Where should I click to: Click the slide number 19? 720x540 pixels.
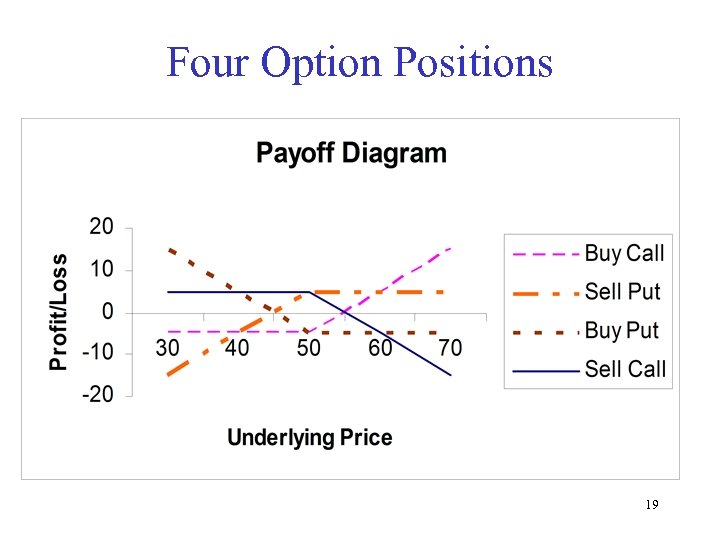point(651,505)
